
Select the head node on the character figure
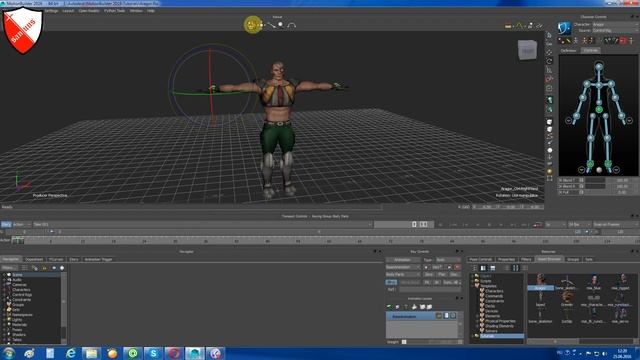599,66
